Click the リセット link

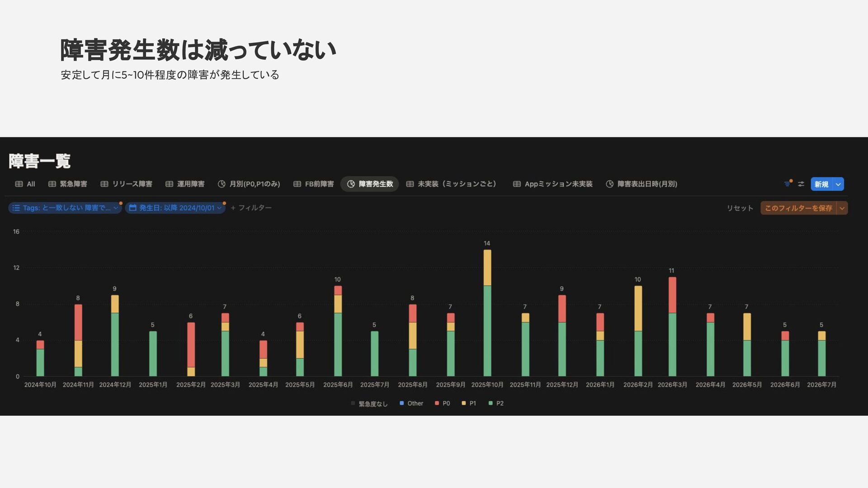(740, 208)
